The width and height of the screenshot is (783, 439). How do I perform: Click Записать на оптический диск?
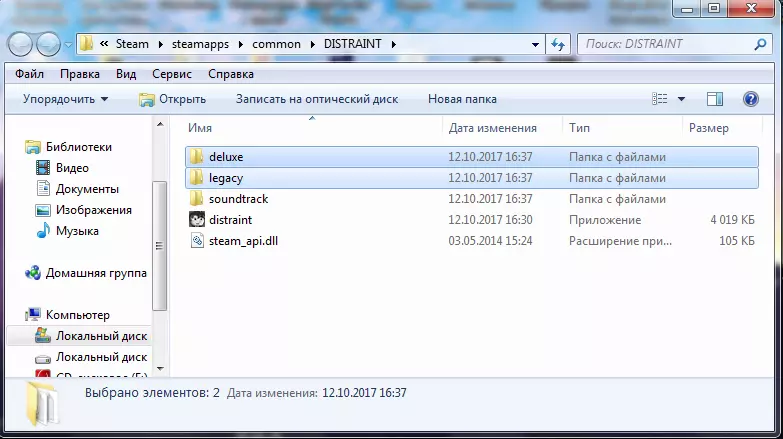tap(317, 99)
